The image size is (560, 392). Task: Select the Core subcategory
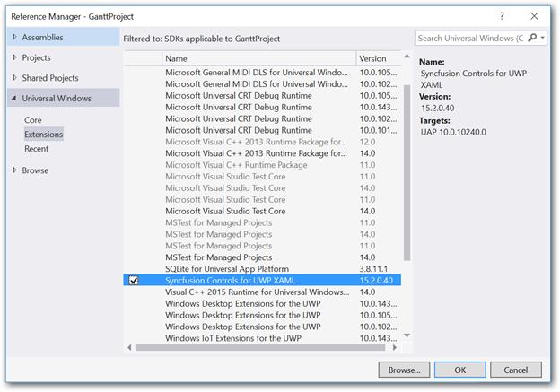(x=33, y=120)
